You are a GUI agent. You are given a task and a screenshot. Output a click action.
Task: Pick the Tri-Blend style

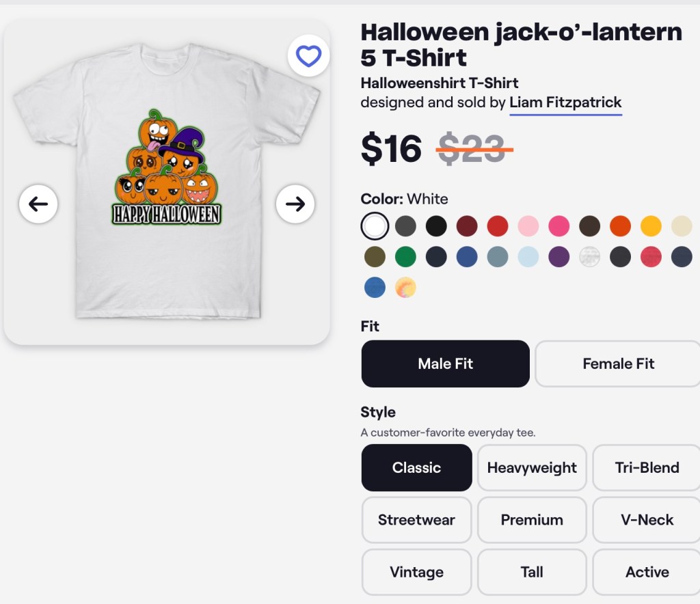pos(647,467)
